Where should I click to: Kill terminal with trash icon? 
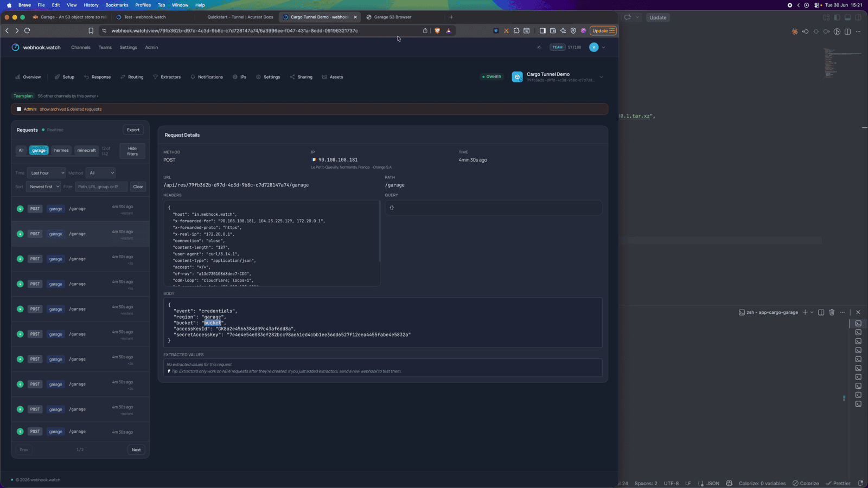point(832,312)
